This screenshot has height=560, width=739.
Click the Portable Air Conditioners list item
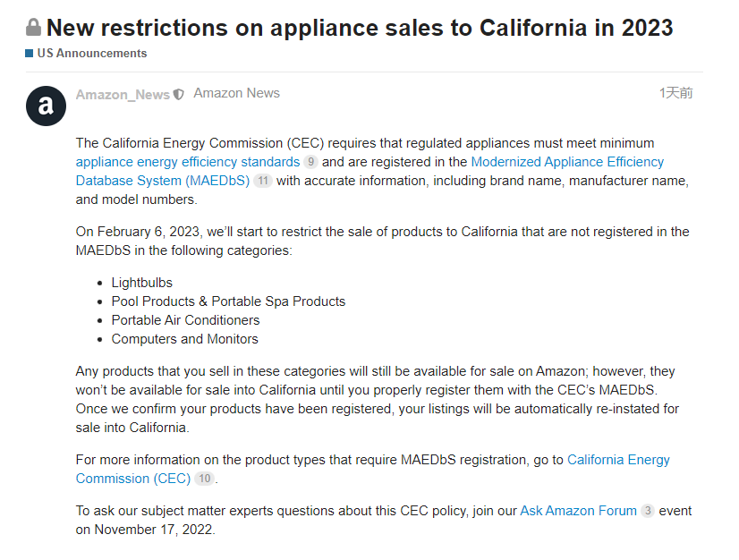(185, 320)
